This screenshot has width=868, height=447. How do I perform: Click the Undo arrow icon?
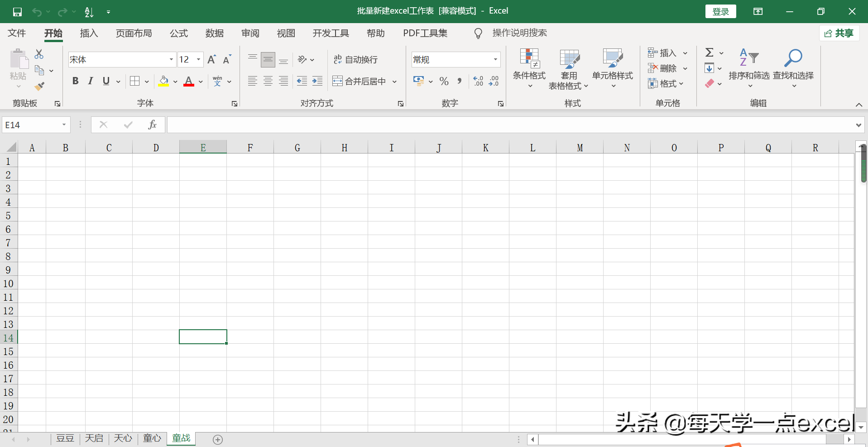37,12
